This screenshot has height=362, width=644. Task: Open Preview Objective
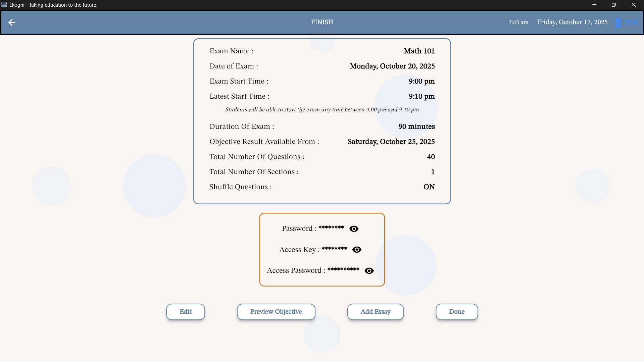[x=276, y=312]
